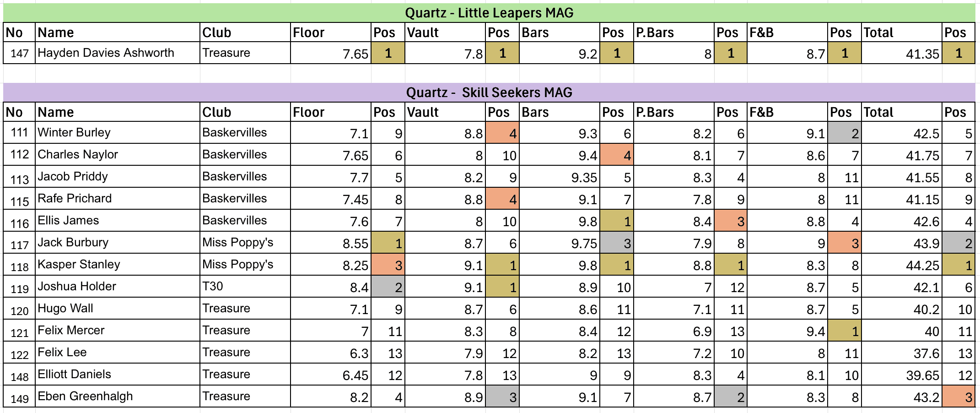Click Jacob Priddy's bars score 9.35
Image resolution: width=980 pixels, height=413 pixels.
[x=559, y=177]
